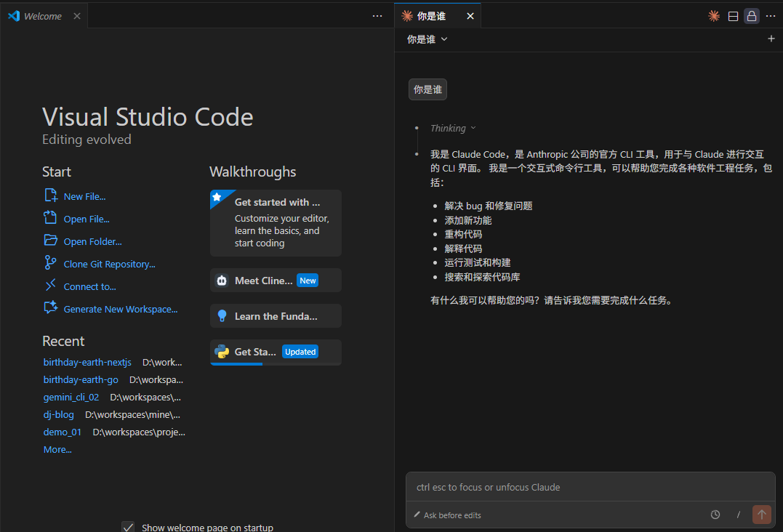783x532 pixels.
Task: Uncheck Show welcome page on startup
Action: pyautogui.click(x=128, y=528)
